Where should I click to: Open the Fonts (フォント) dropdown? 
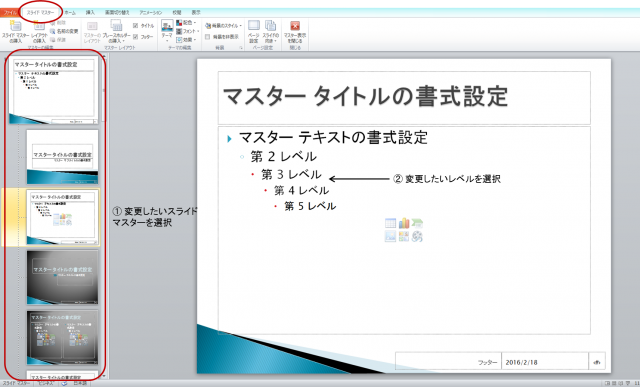pyautogui.click(x=187, y=31)
